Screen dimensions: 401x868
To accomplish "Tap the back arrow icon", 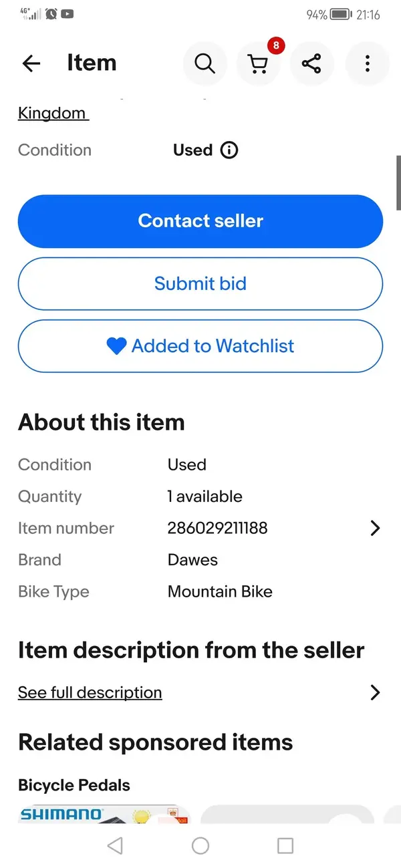I will (31, 63).
